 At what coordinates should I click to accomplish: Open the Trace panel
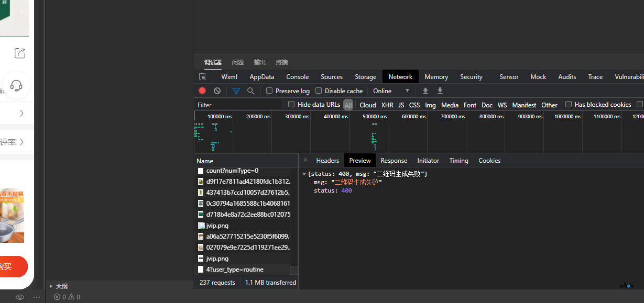[x=595, y=77]
